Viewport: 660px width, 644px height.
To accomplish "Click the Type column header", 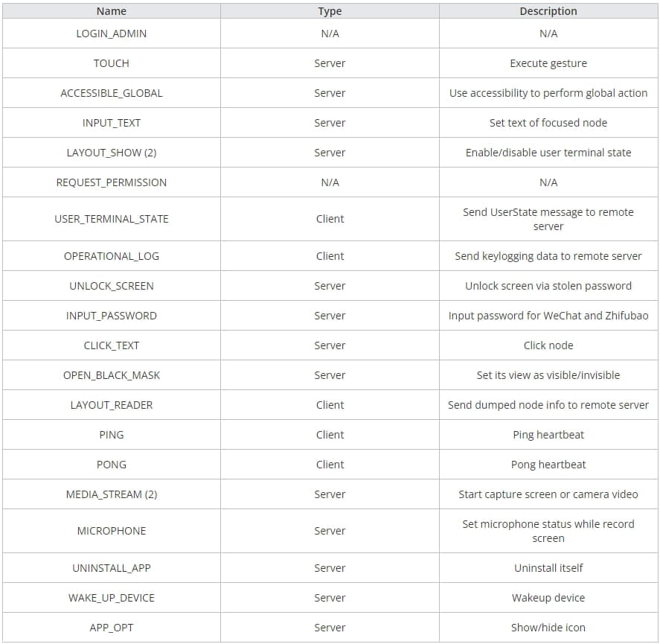I will (x=330, y=11).
